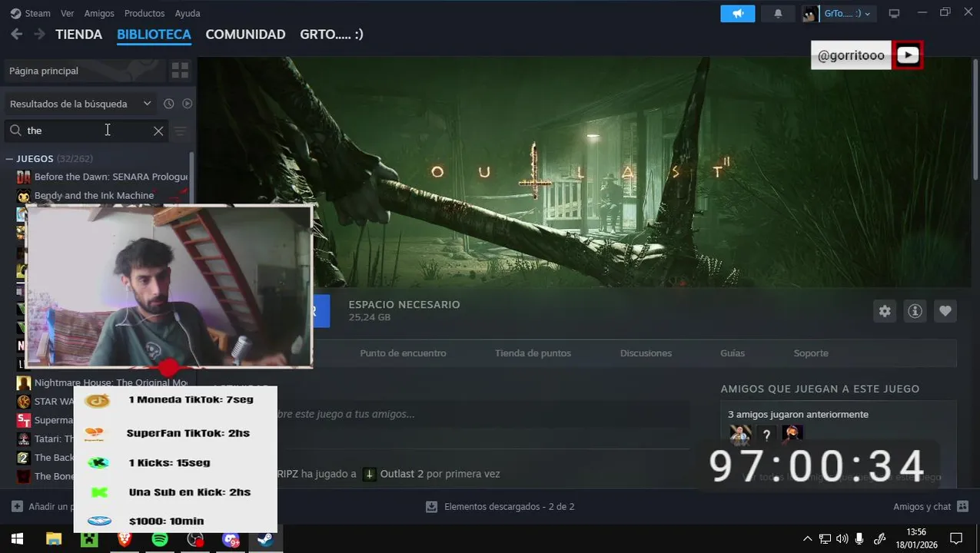Viewport: 980px width, 553px height.
Task: Open Discord from the taskbar
Action: pos(231,539)
